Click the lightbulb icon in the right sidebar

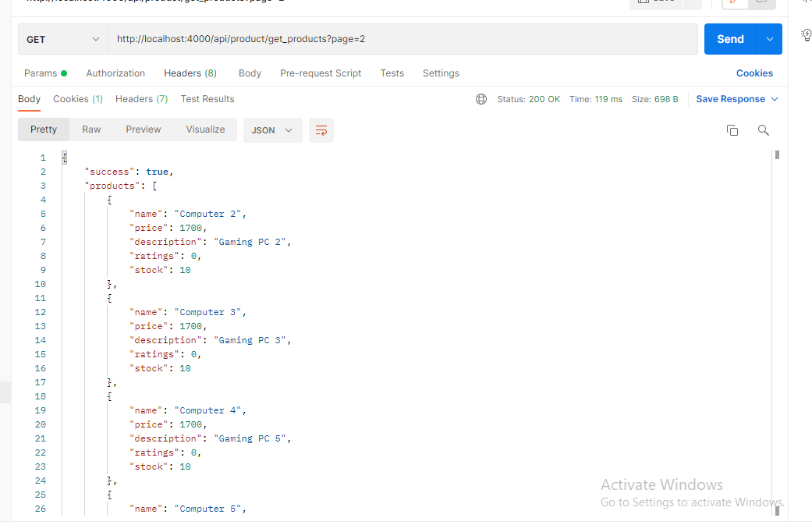pos(807,35)
